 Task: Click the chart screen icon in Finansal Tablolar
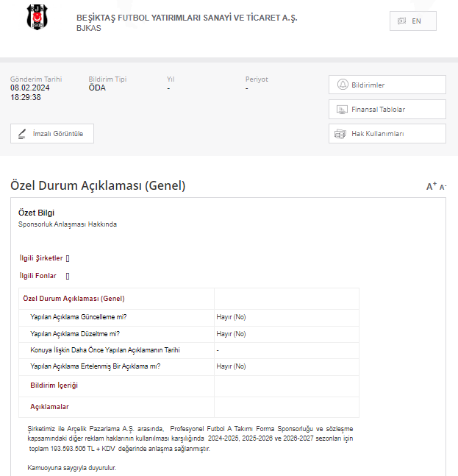(x=342, y=110)
